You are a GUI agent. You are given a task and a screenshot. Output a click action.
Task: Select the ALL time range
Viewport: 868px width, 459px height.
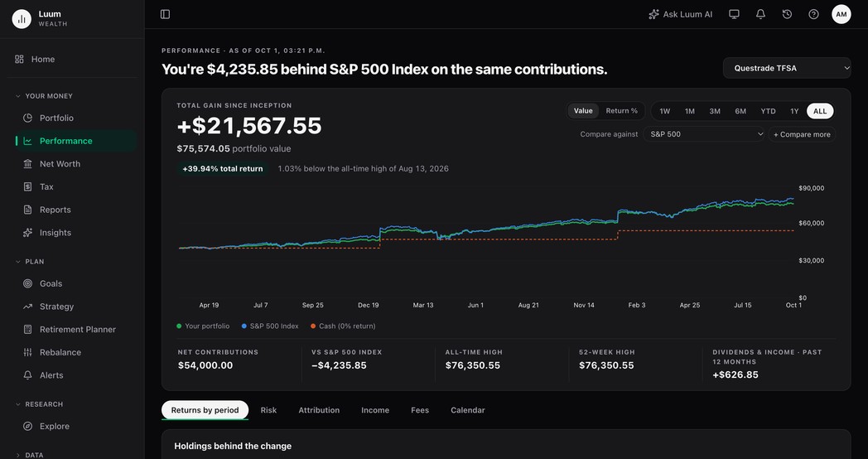click(820, 111)
